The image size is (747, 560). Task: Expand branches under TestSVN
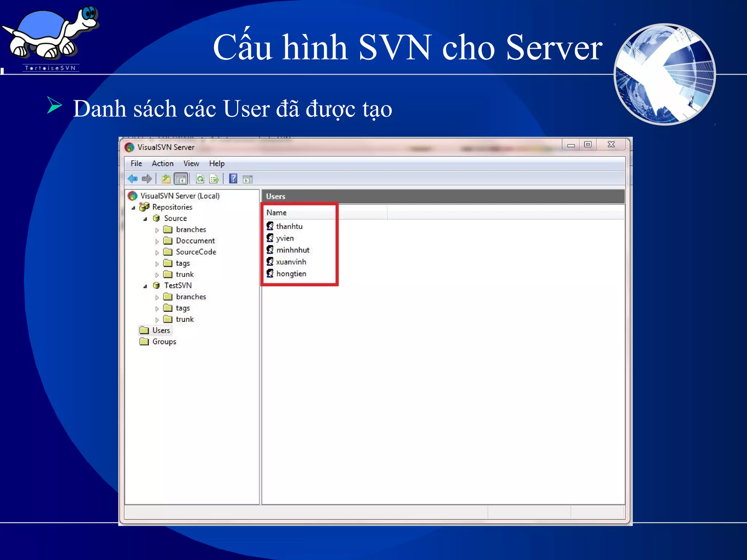pos(157,297)
